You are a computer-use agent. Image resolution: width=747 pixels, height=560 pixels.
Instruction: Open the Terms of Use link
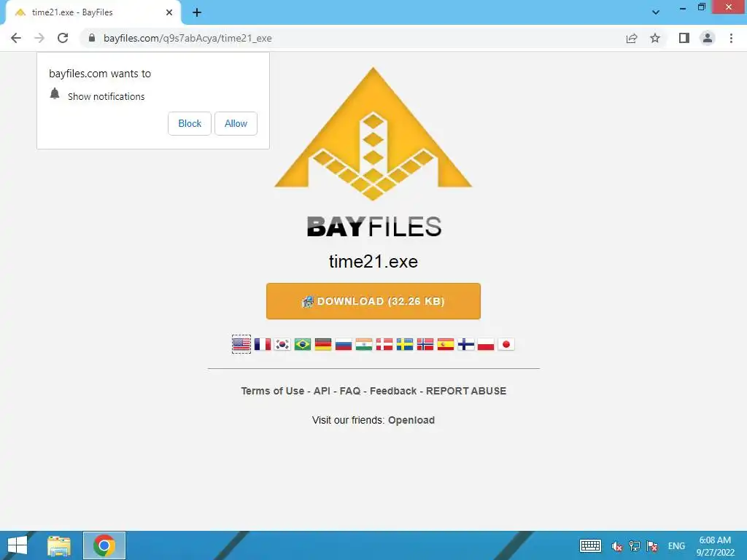(273, 391)
